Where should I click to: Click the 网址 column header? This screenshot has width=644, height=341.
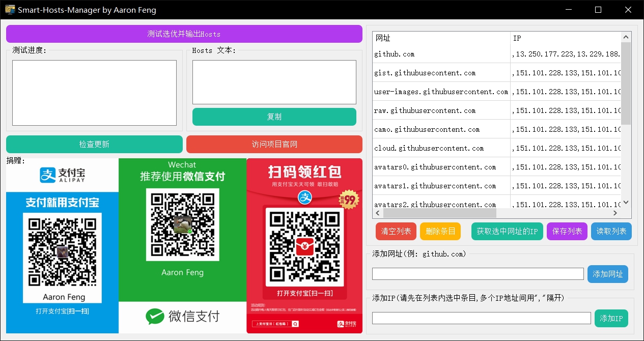(x=441, y=38)
